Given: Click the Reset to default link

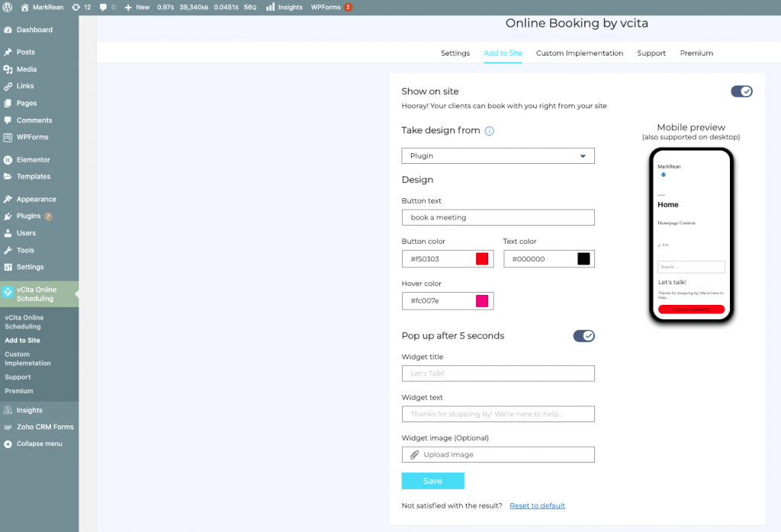Looking at the screenshot, I should pyautogui.click(x=537, y=506).
